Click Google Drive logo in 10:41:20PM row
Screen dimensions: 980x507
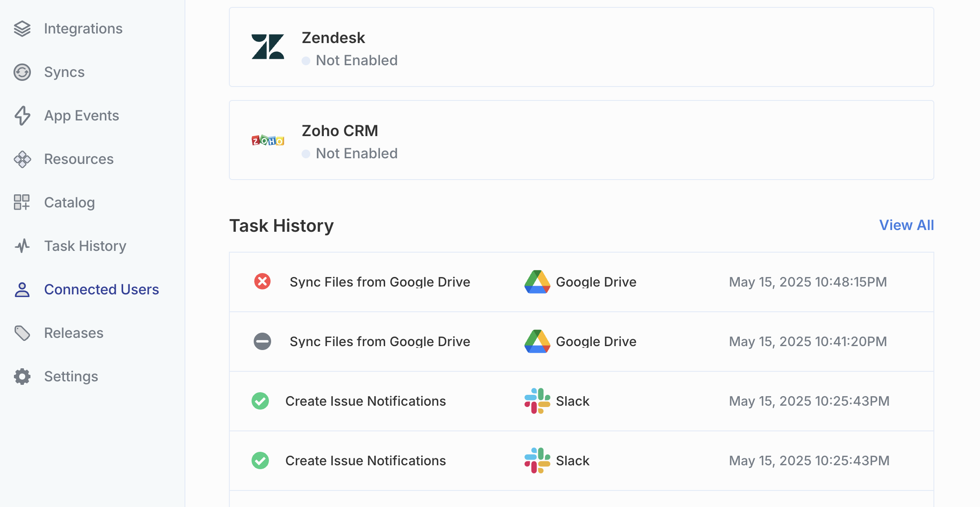537,341
